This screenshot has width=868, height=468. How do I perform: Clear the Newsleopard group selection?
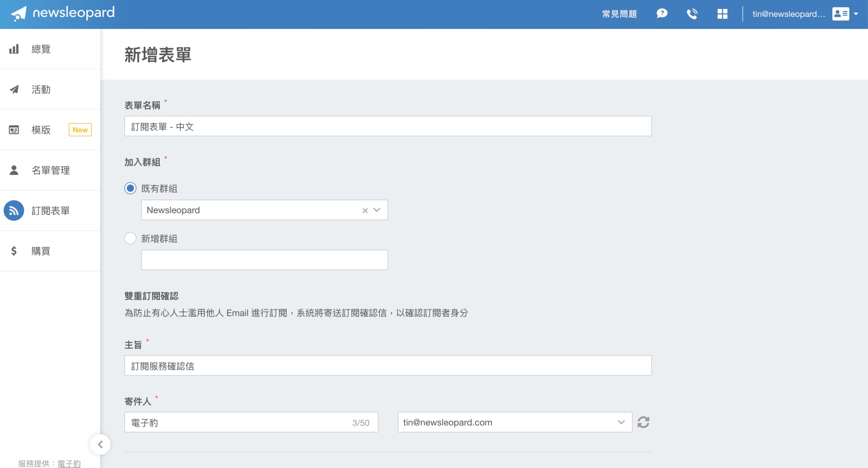[x=365, y=210]
